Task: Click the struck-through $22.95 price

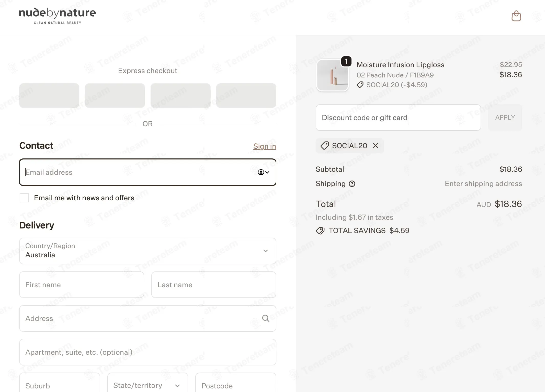Action: [511, 65]
